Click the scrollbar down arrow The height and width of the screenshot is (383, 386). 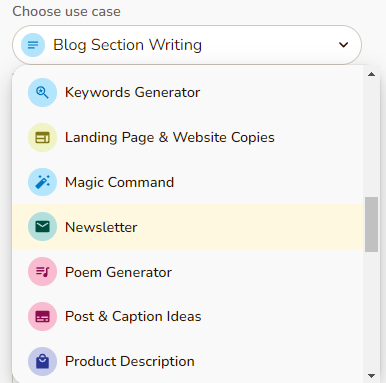click(371, 376)
